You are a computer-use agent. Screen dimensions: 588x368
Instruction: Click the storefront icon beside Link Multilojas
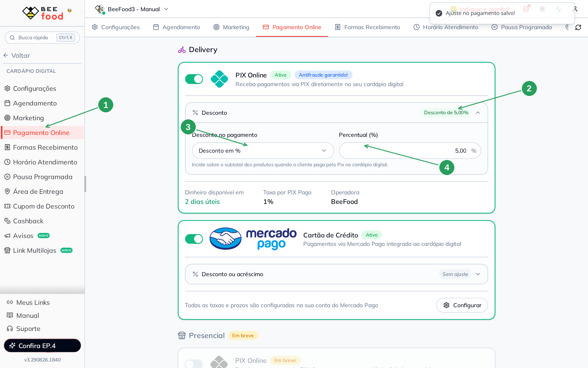coord(7,250)
